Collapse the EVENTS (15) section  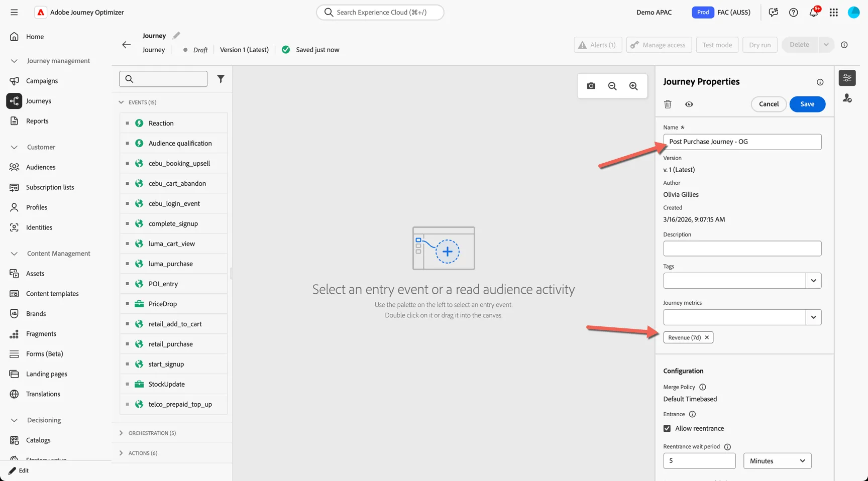coord(121,102)
